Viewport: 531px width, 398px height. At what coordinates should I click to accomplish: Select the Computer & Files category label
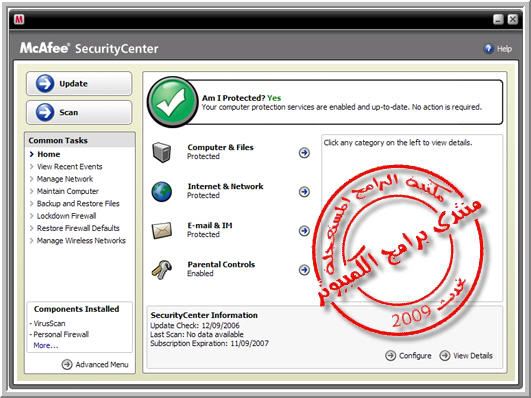220,147
